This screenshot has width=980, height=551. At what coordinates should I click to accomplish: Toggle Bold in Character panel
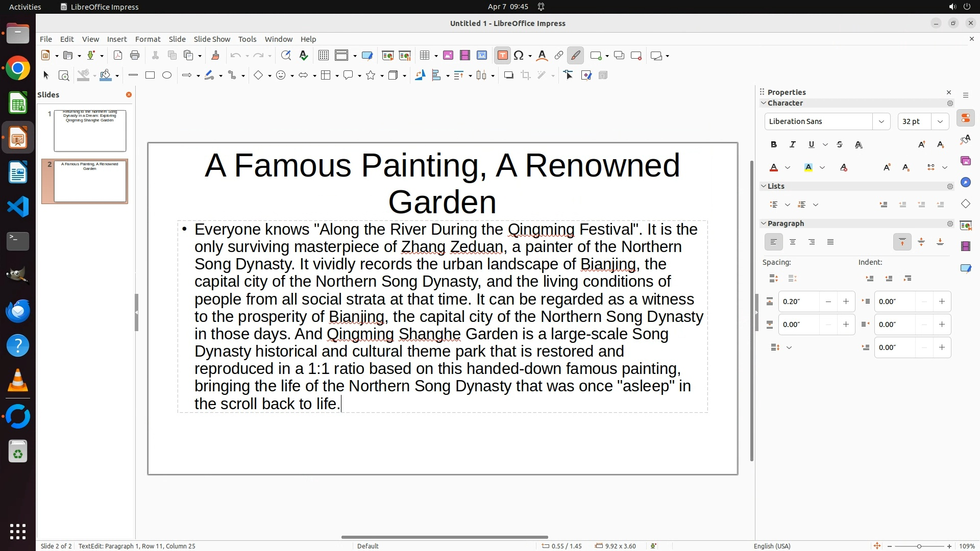click(774, 145)
